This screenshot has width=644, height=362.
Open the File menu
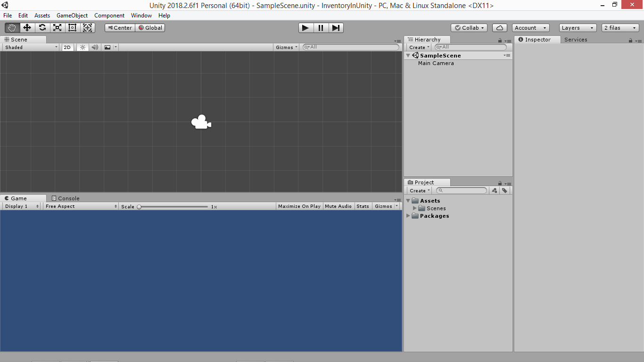pyautogui.click(x=8, y=16)
